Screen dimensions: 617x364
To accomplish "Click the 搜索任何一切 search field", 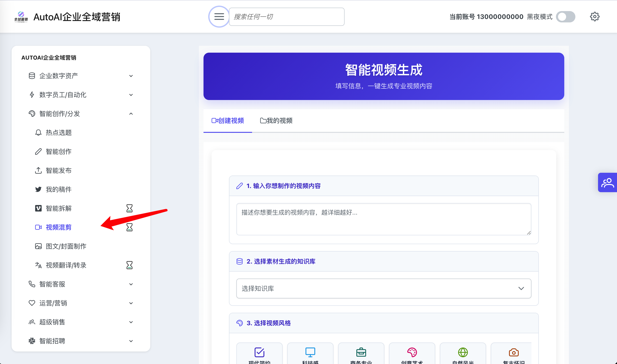I will point(287,17).
